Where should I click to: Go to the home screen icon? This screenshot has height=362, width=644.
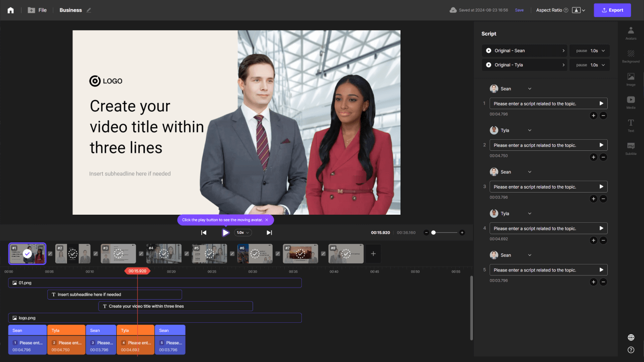click(x=11, y=10)
